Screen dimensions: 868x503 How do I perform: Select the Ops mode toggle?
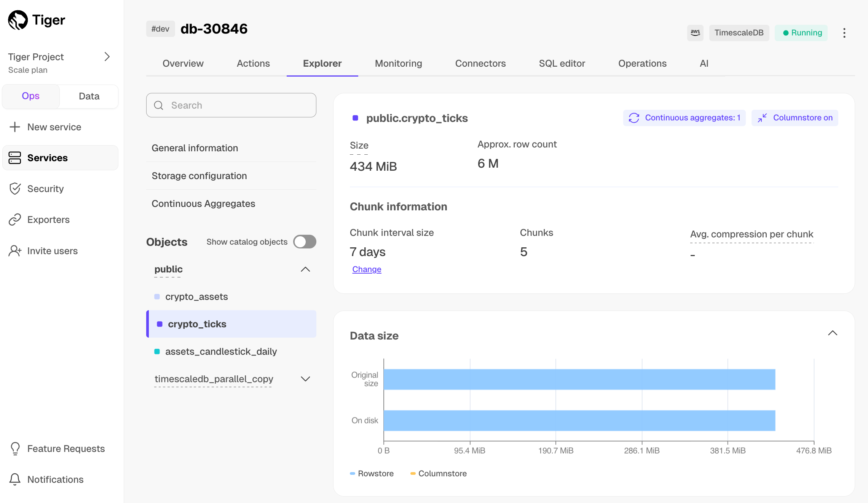[x=30, y=96]
